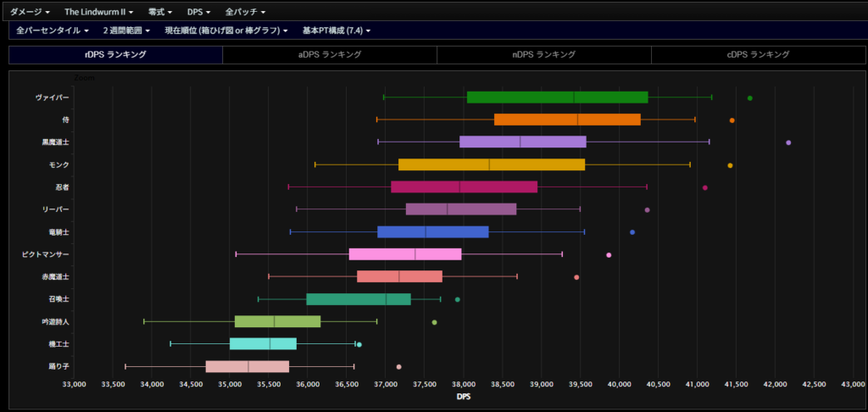Click the orange 侍 box plot bar

567,120
